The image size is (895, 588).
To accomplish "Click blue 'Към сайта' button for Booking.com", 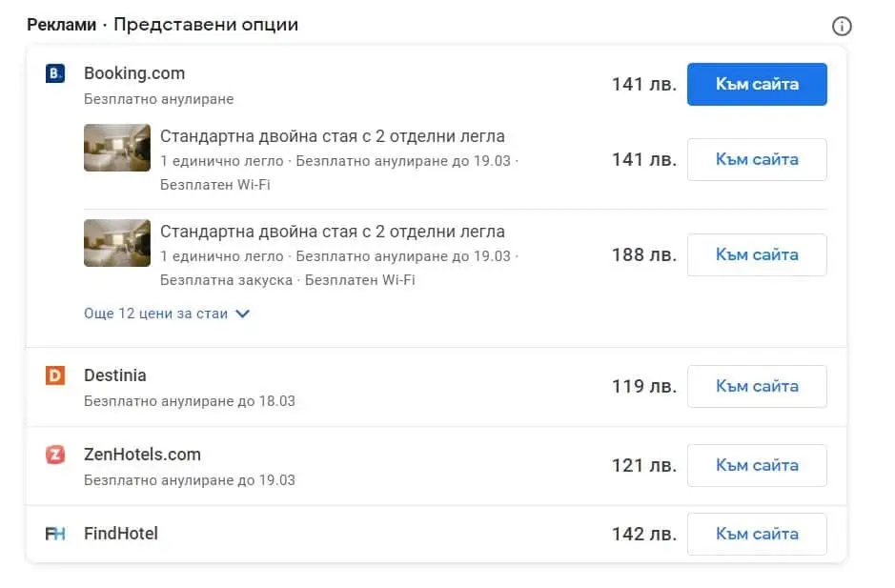I will click(757, 84).
